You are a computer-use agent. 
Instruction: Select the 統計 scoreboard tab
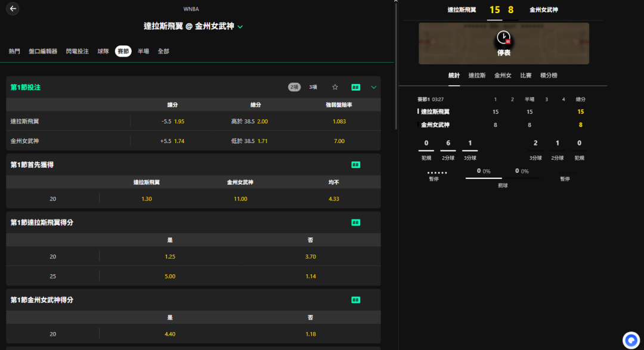pos(454,76)
